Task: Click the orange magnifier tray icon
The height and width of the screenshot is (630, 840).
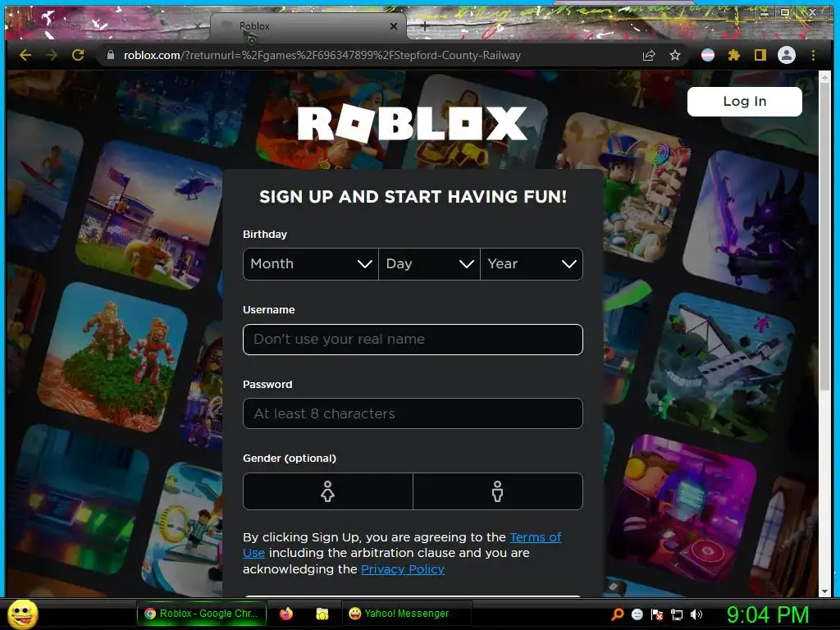Action: [617, 614]
